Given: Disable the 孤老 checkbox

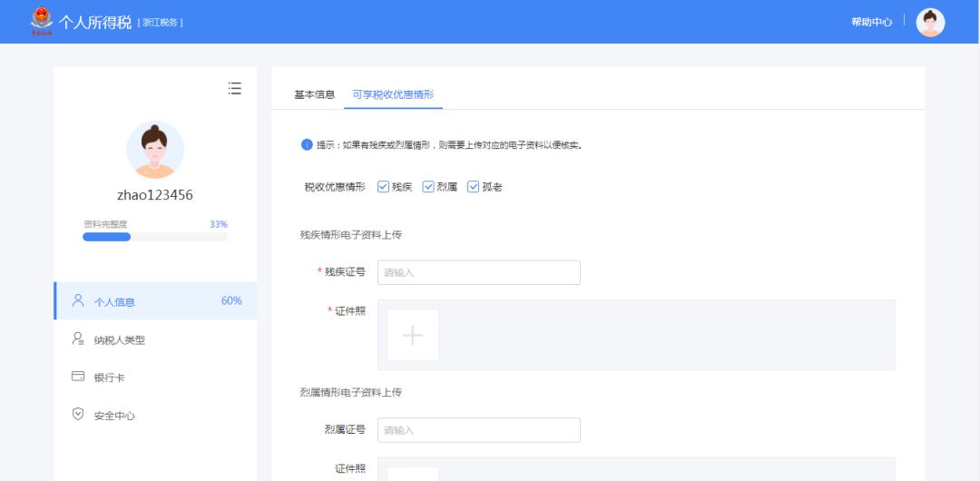Looking at the screenshot, I should tap(473, 187).
